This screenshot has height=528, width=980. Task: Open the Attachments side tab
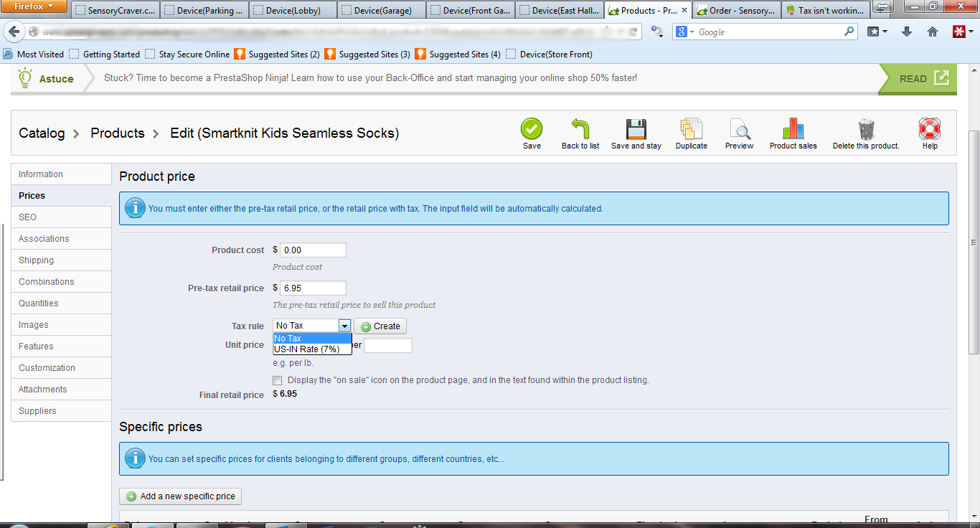click(61, 390)
